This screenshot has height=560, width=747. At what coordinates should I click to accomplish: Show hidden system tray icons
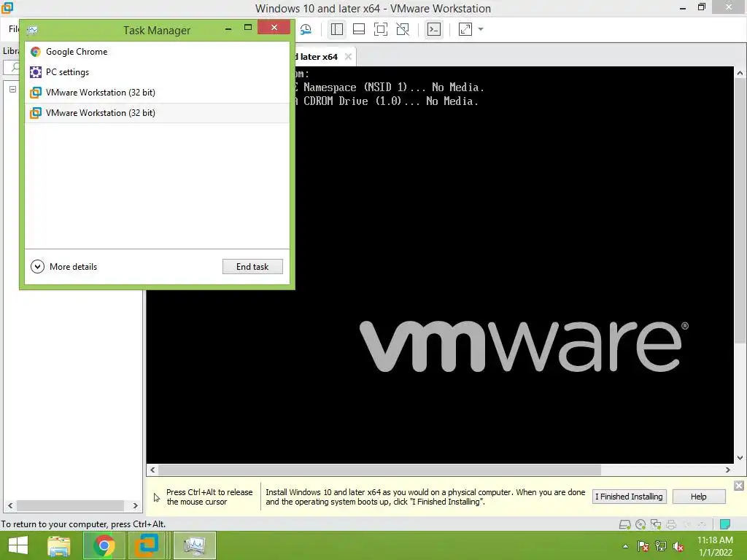pyautogui.click(x=625, y=546)
